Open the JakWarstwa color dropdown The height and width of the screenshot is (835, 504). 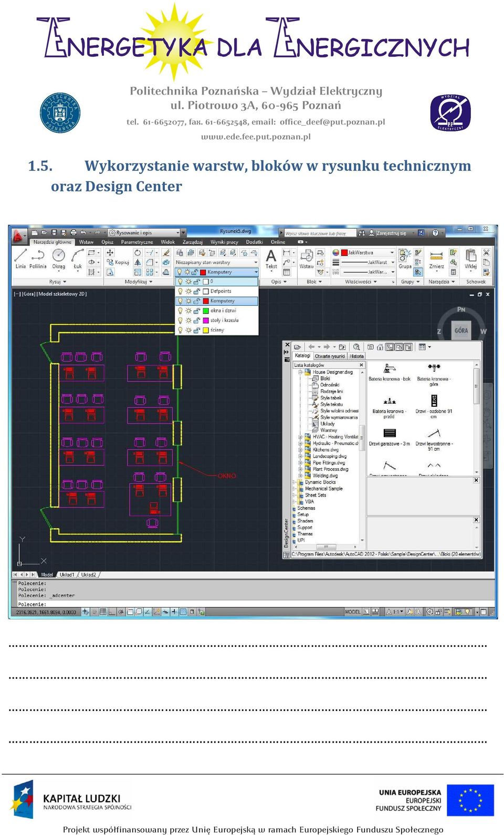point(392,253)
